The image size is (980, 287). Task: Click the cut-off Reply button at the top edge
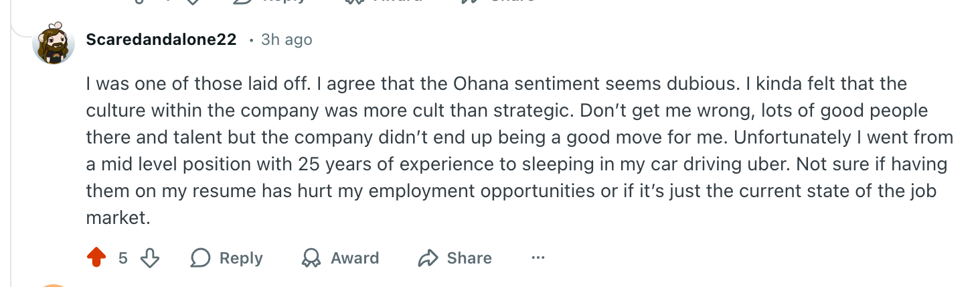268,1
